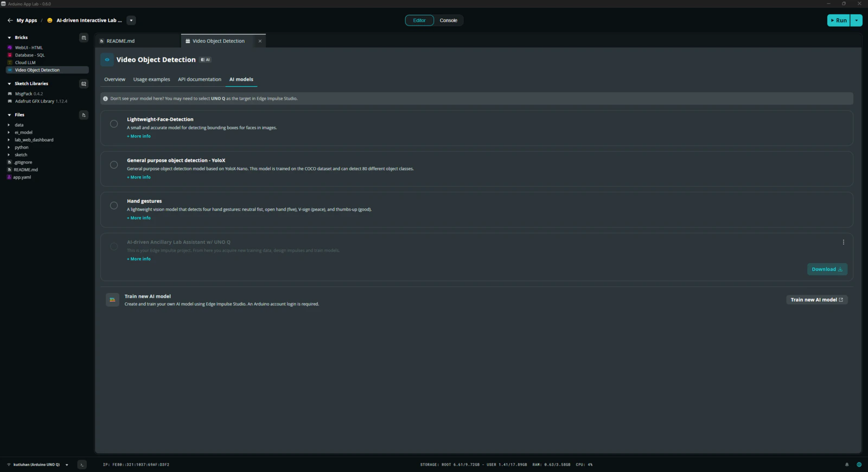
Task: Click the STORAGE usage status text
Action: click(474, 465)
